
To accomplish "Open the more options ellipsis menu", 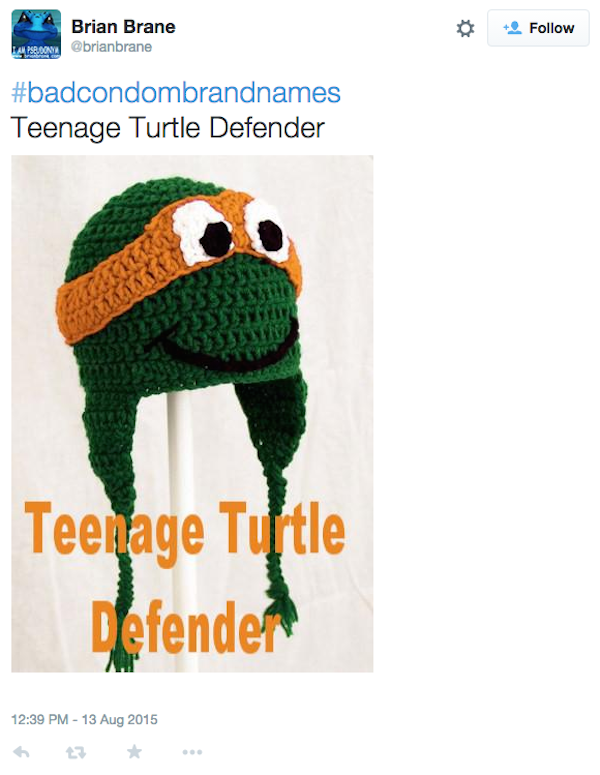I will coord(192,752).
